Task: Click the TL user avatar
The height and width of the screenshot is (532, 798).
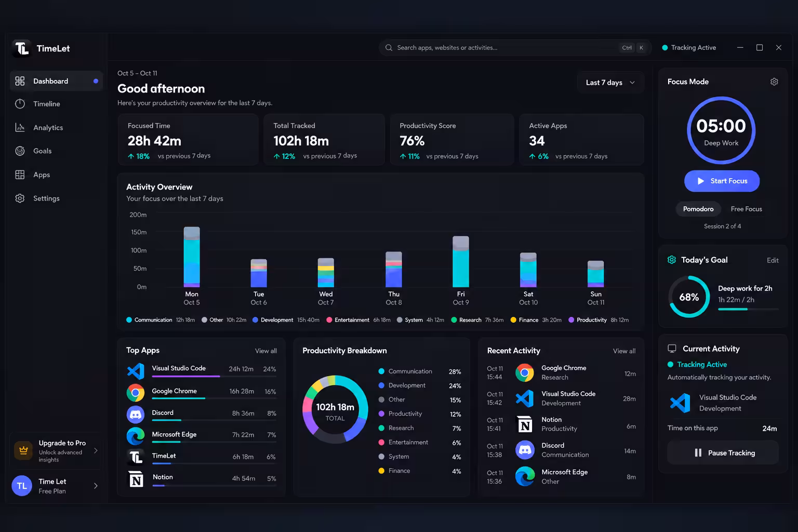Action: coord(22,486)
